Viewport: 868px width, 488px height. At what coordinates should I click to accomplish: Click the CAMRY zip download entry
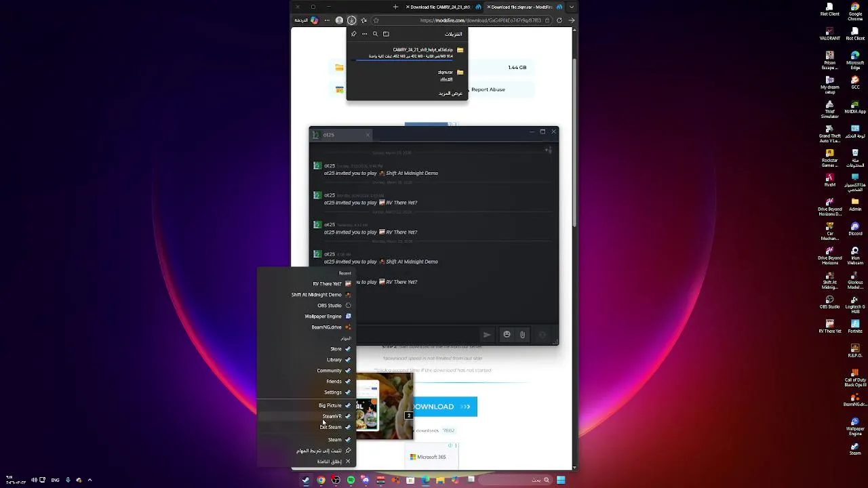[407, 54]
